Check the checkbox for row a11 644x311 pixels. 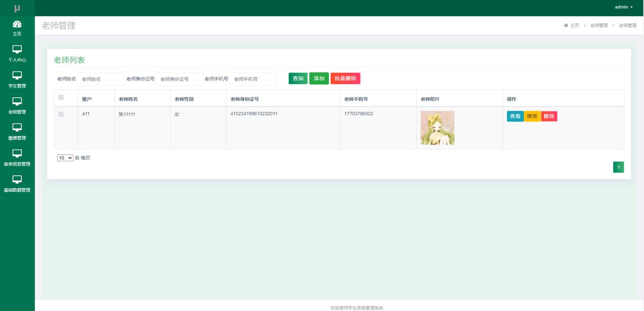[61, 114]
